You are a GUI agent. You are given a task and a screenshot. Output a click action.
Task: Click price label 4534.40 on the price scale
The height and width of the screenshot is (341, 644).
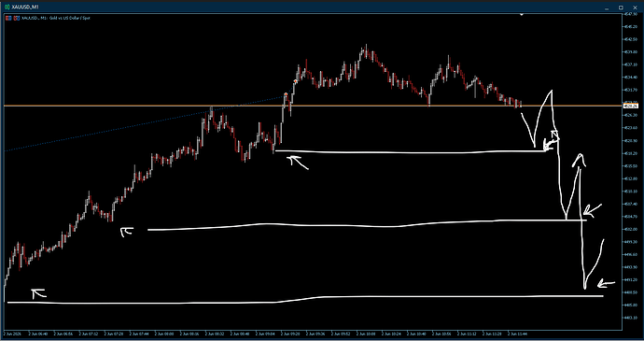click(x=631, y=78)
